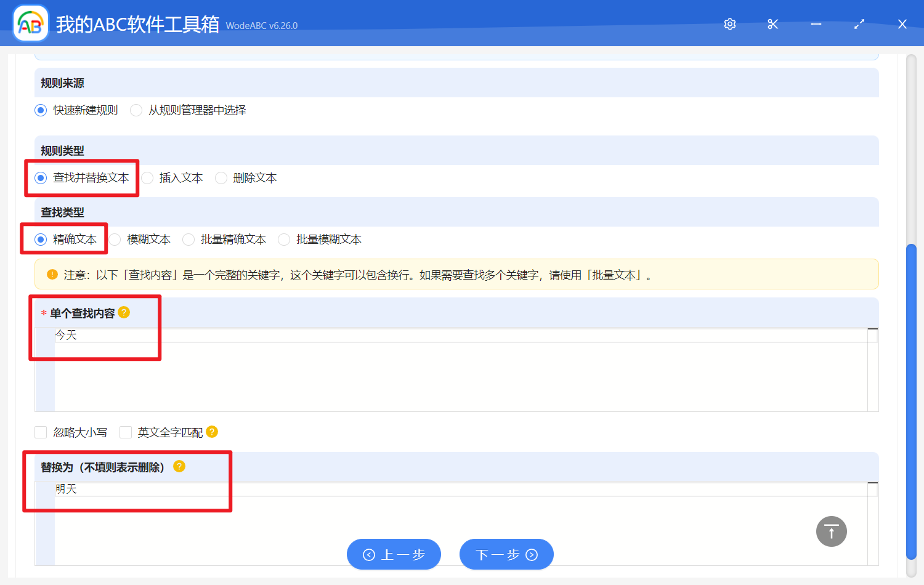Select the 从规则管理器中选择 option
Screen dimensions: 924x585
[x=136, y=110]
